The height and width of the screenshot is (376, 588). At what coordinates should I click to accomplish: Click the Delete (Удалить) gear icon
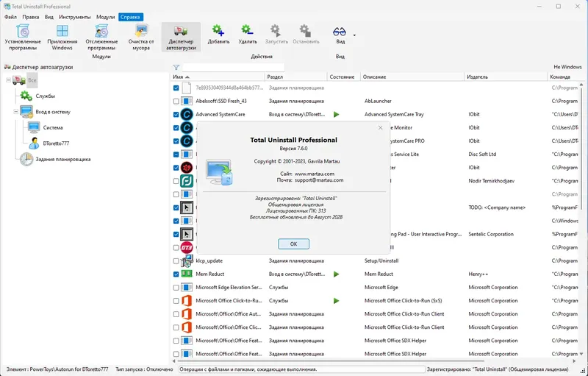(247, 30)
